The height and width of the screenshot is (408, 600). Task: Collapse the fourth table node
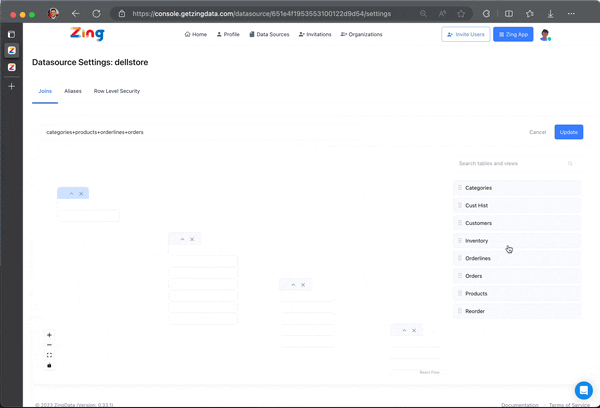click(404, 330)
